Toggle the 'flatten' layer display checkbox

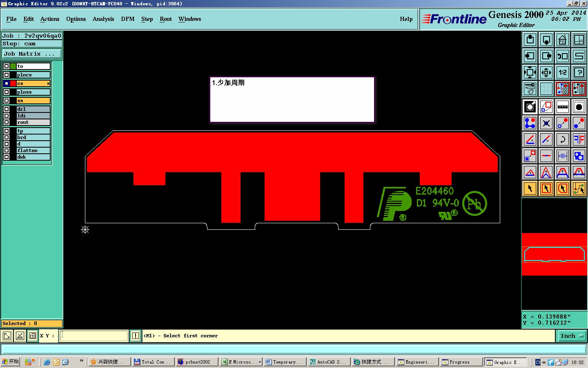click(7, 150)
